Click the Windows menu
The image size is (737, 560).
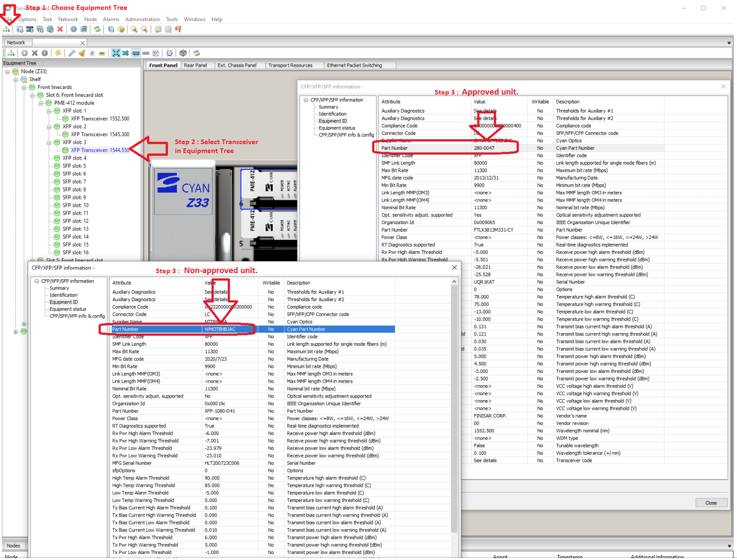pos(194,19)
